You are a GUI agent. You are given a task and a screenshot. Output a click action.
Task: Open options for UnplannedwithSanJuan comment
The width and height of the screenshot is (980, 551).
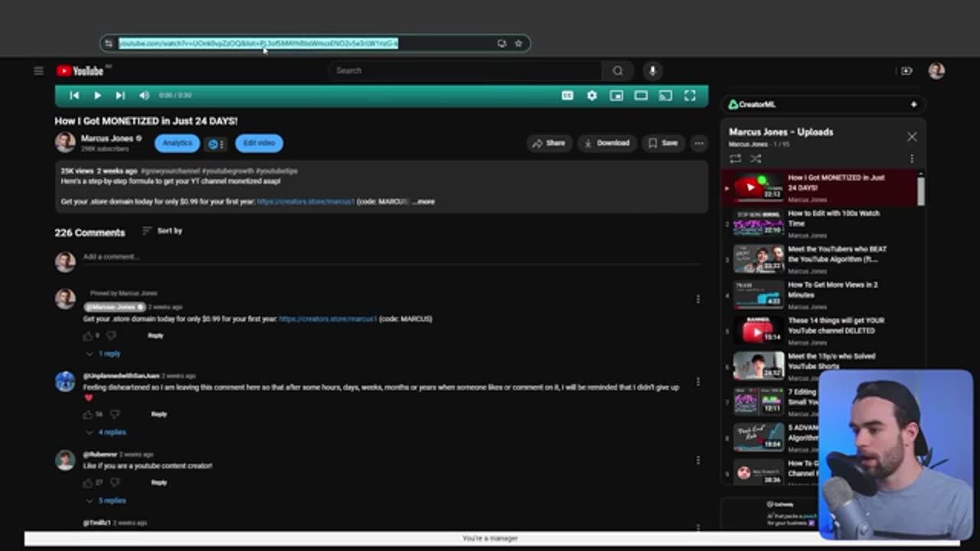point(697,382)
